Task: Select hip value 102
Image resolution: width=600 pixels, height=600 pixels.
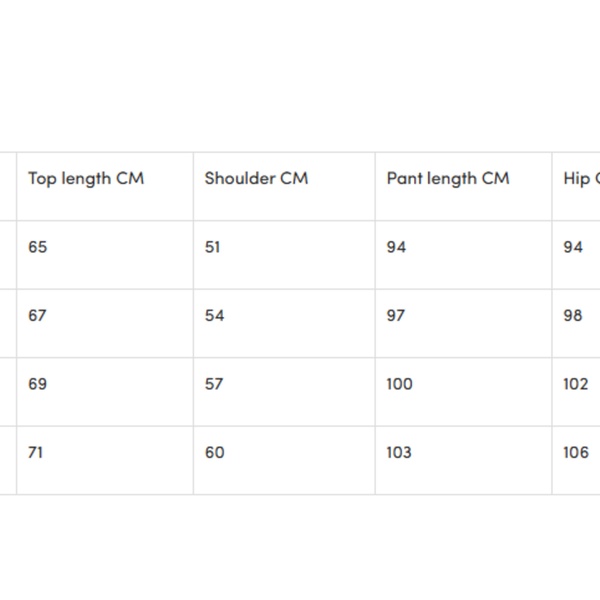Action: 576,384
